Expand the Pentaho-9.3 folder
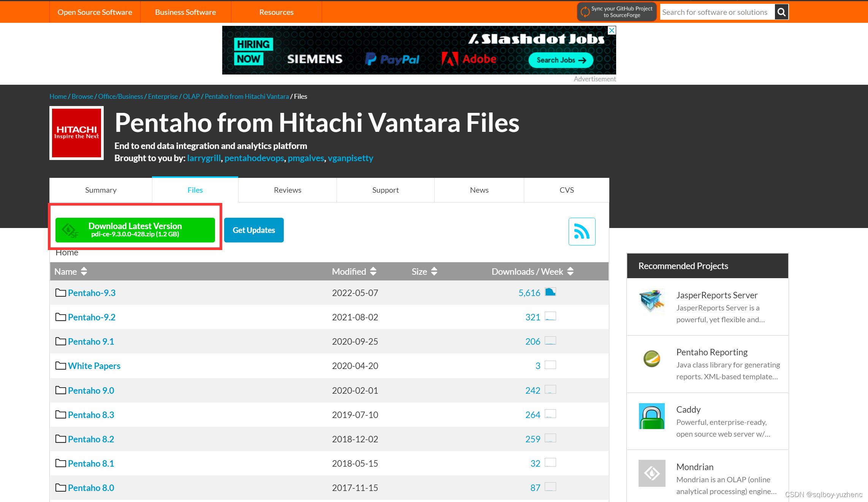The image size is (868, 502). point(92,292)
